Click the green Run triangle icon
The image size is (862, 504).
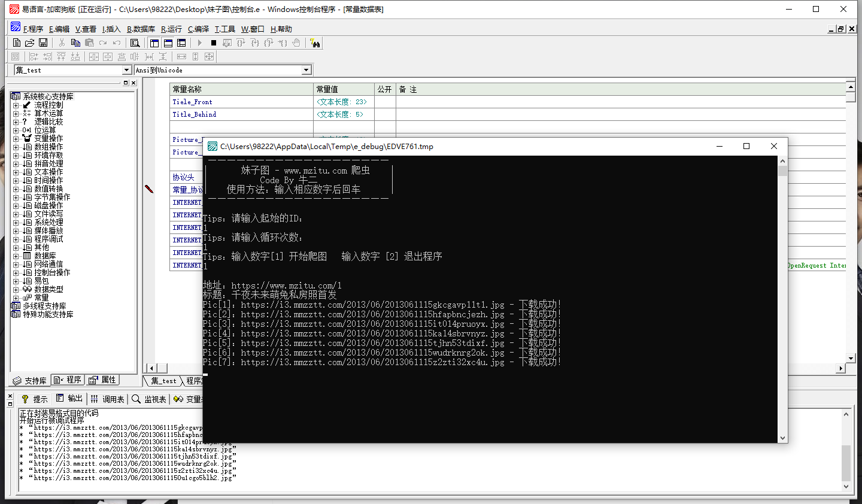tap(200, 43)
